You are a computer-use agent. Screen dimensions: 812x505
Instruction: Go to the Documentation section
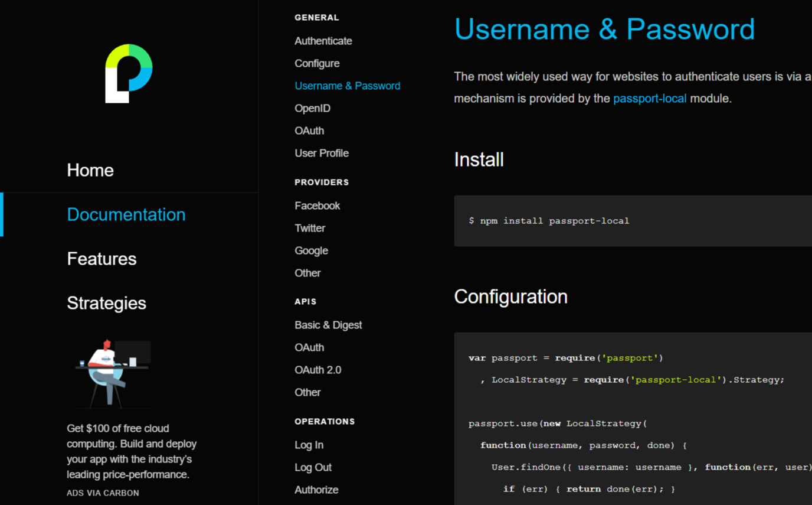(x=126, y=214)
